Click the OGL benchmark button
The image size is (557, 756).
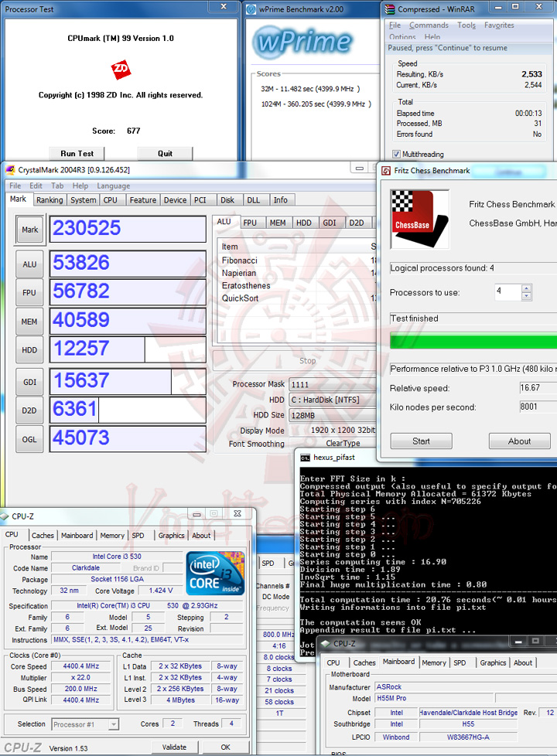(x=29, y=439)
